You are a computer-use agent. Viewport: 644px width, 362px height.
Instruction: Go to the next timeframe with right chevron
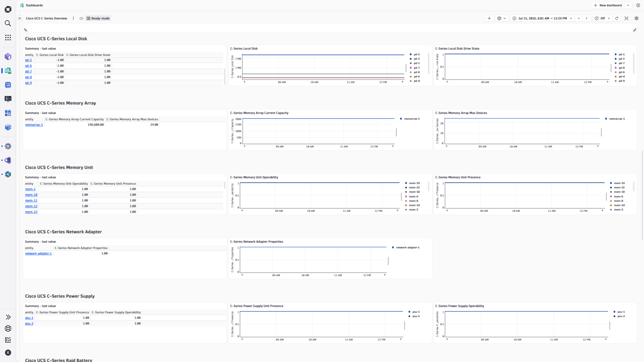coord(586,18)
